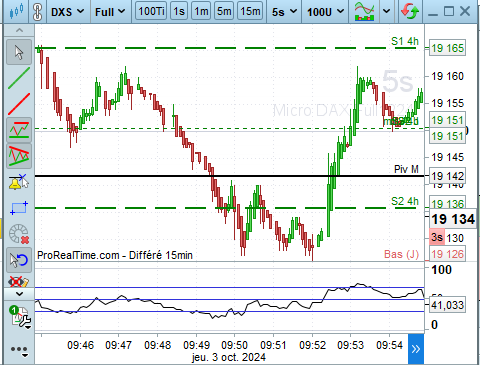Select the arrow cursor tool
480x365 pixels.
[x=19, y=52]
